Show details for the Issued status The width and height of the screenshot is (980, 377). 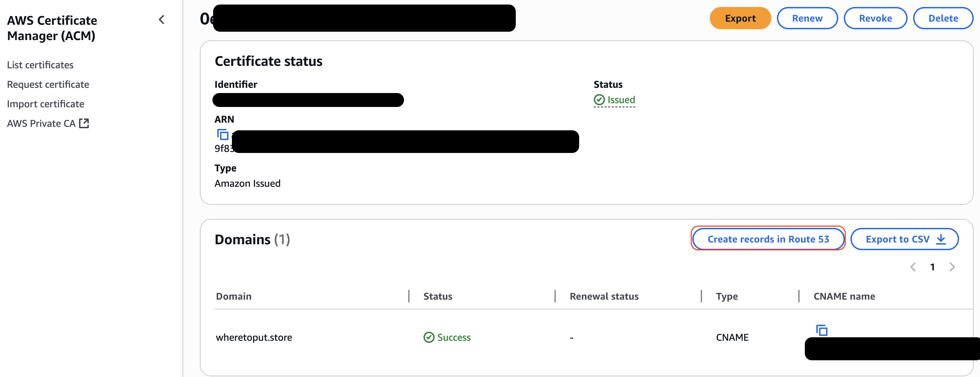click(621, 100)
